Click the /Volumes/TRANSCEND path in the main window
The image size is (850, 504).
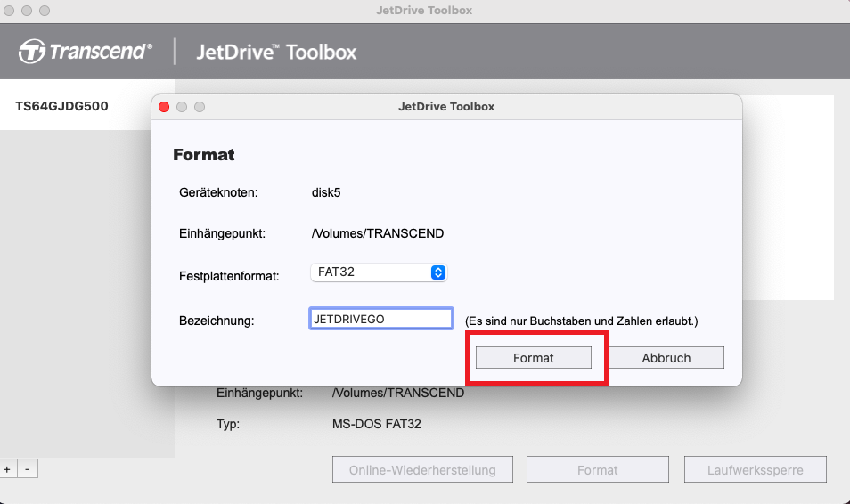[x=398, y=393]
